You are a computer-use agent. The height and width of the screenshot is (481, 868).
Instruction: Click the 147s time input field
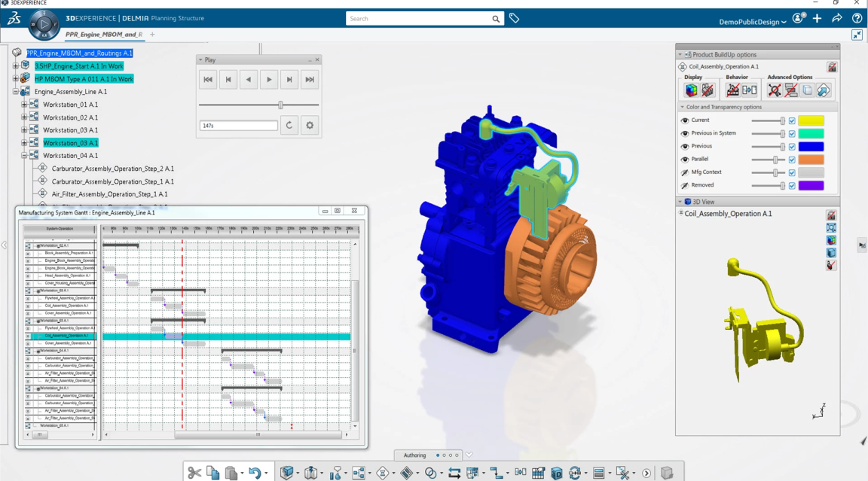[x=238, y=126]
